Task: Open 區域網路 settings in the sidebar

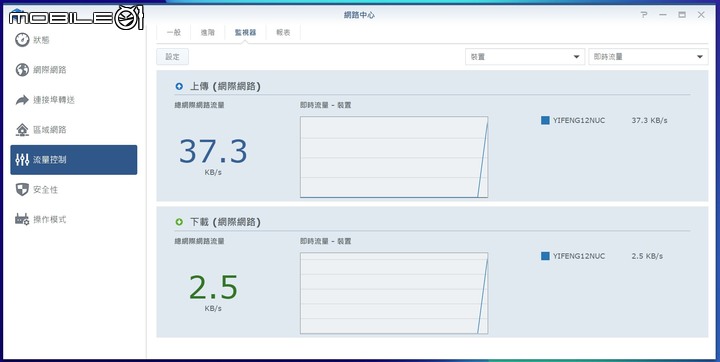Action: (73, 130)
